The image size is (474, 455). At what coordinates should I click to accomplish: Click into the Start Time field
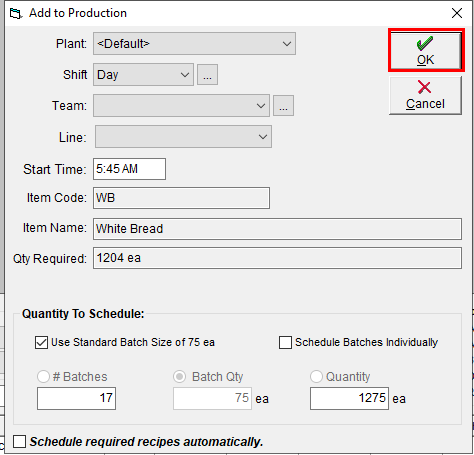pyautogui.click(x=129, y=169)
